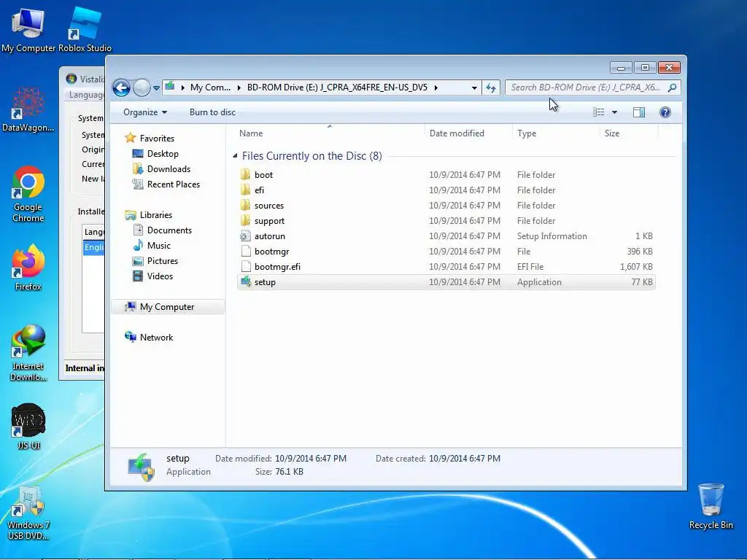Click the My Com... breadcrumb segment

pos(210,87)
